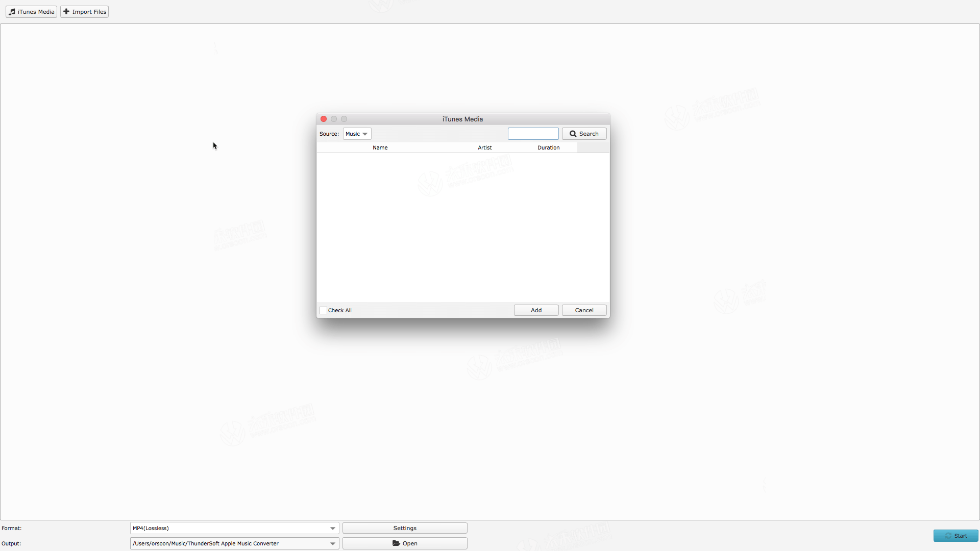980x551 pixels.
Task: Click the Add button in the dialog
Action: (536, 310)
